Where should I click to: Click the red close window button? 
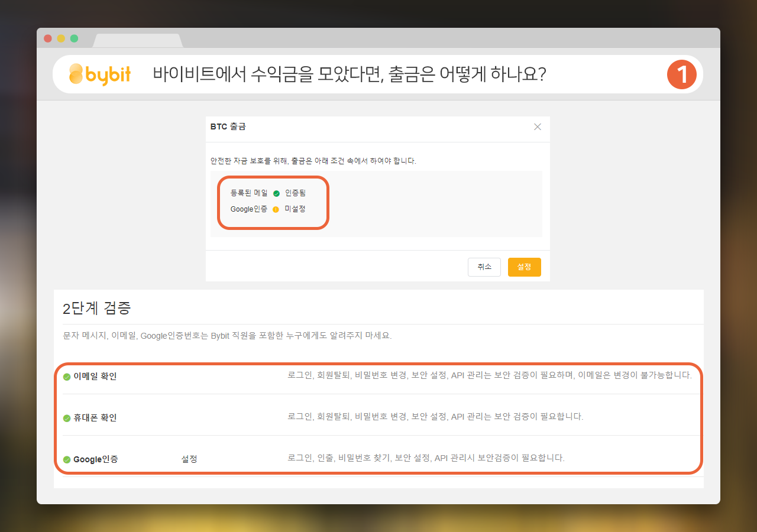click(48, 38)
